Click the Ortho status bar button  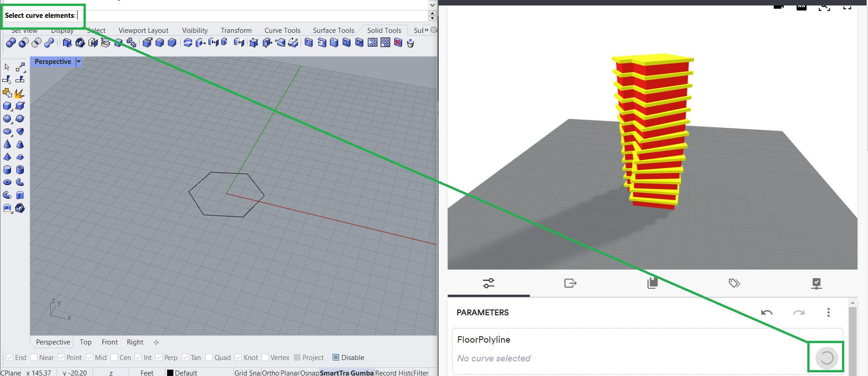click(271, 372)
